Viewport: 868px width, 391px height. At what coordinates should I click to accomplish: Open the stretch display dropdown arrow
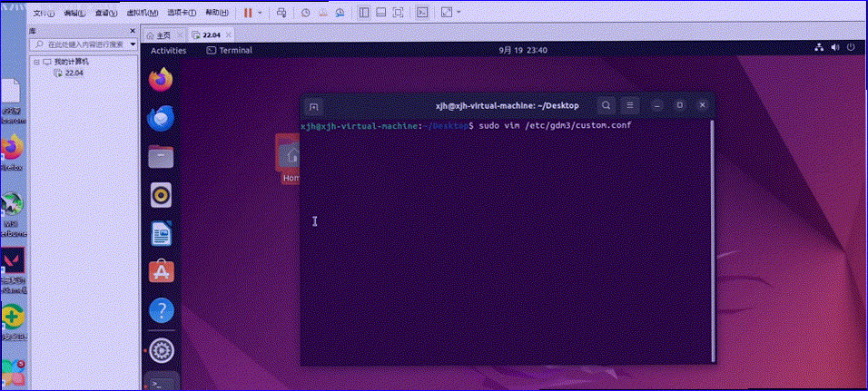click(459, 13)
